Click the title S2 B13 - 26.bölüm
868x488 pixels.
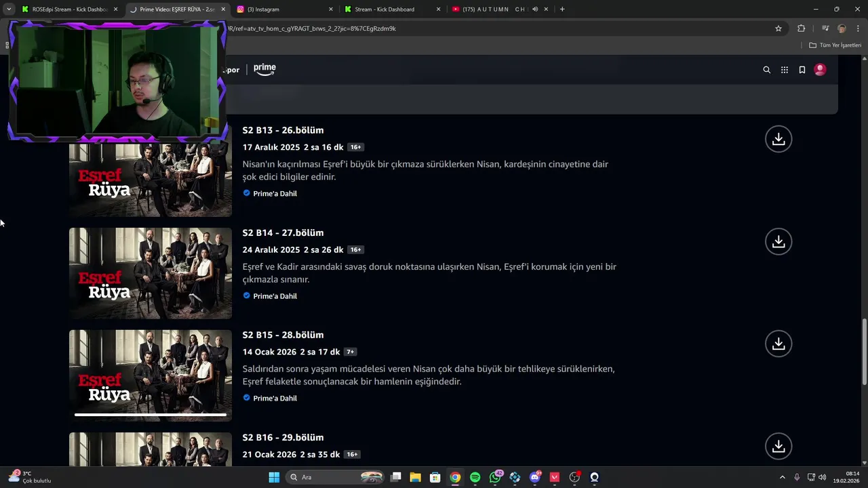(x=283, y=130)
